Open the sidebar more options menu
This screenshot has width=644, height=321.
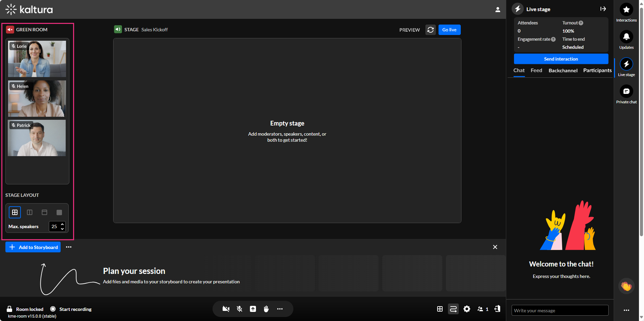(x=626, y=310)
